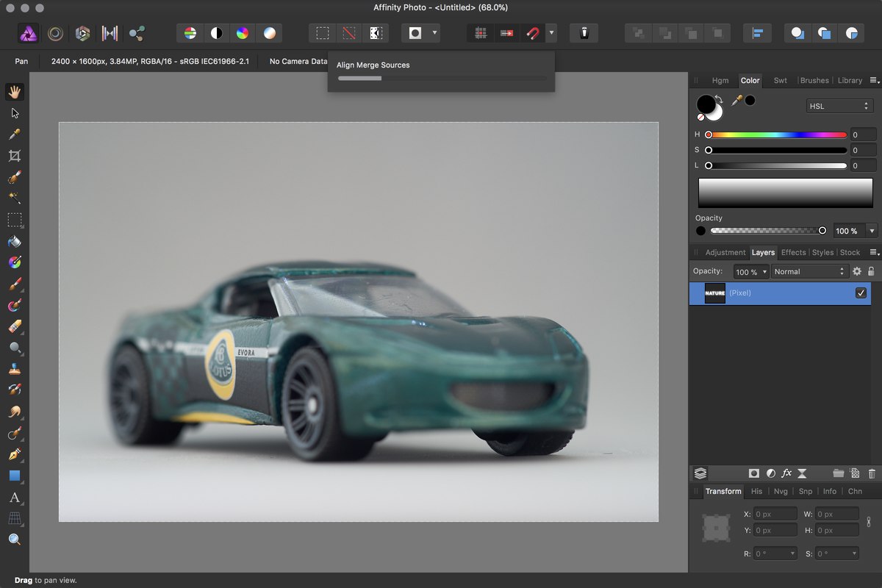This screenshot has width=882, height=588.
Task: Switch to the Develop Persona icon
Action: tap(82, 33)
